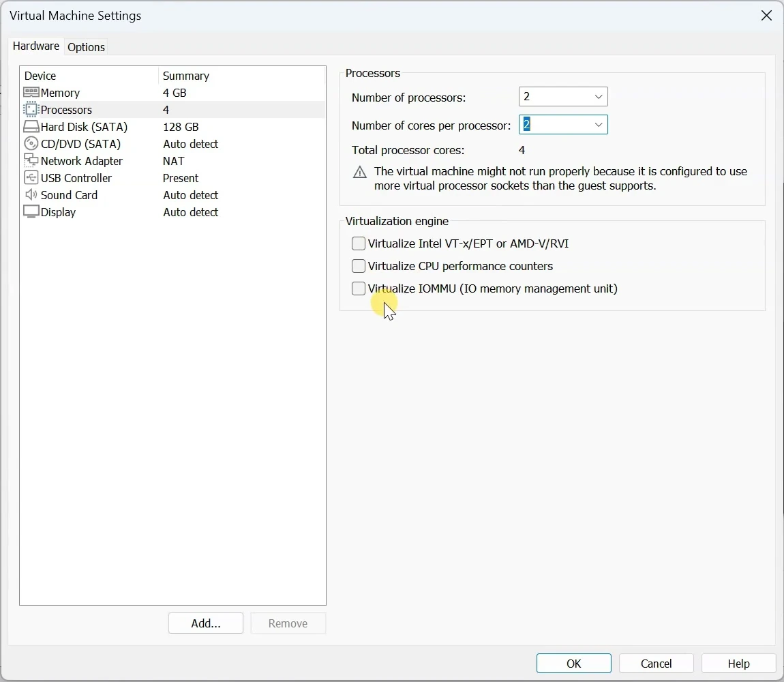Click the OK button
This screenshot has width=784, height=682.
pyautogui.click(x=573, y=664)
